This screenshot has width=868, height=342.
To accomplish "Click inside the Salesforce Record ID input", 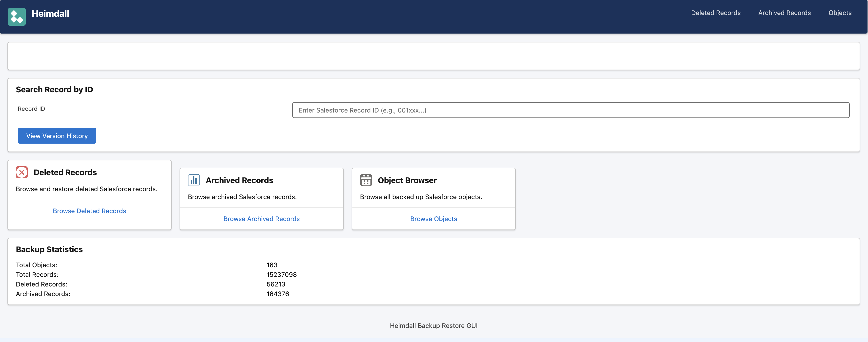I will (571, 110).
